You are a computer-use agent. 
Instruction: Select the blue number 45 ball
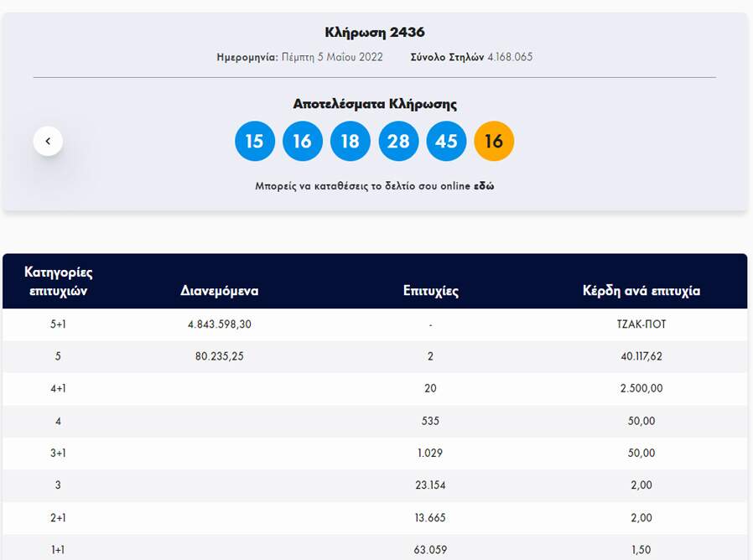click(x=446, y=141)
